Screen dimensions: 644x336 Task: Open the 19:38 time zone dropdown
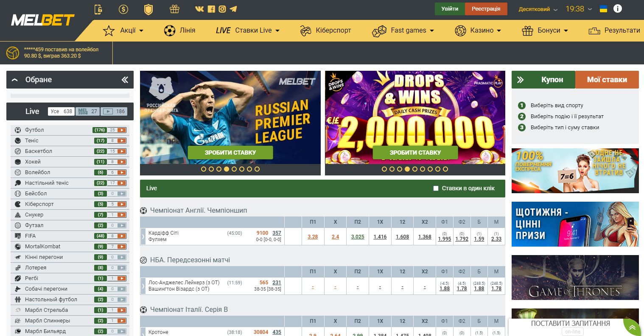point(579,9)
